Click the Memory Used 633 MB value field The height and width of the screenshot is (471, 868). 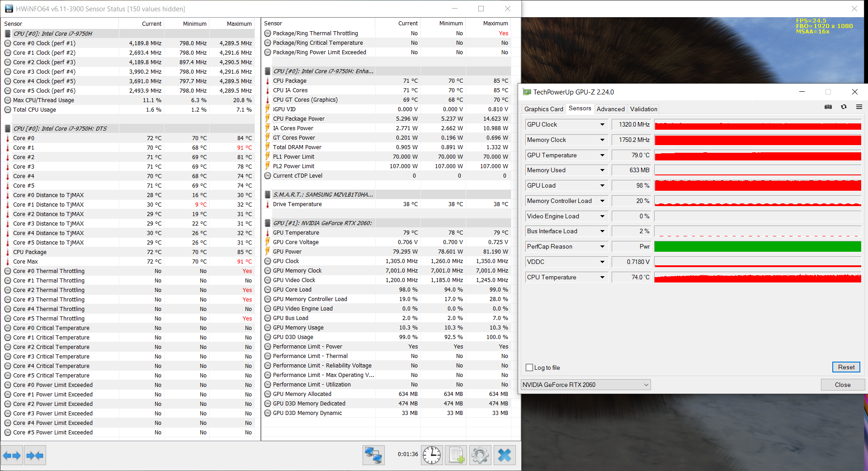(632, 170)
